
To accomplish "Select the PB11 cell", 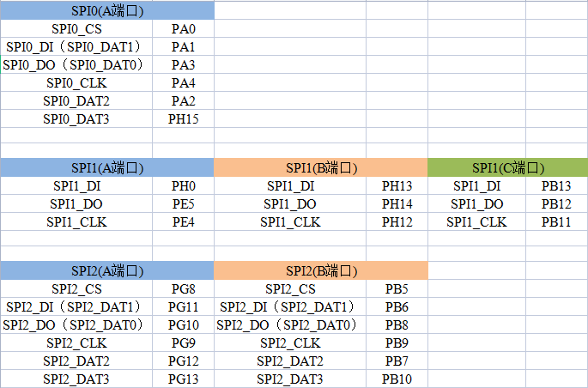I will click(x=556, y=221).
